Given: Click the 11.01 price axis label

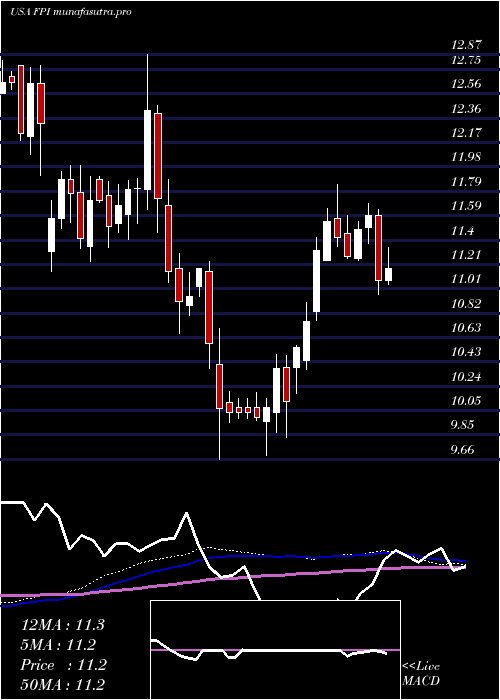Looking at the screenshot, I should [x=467, y=279].
